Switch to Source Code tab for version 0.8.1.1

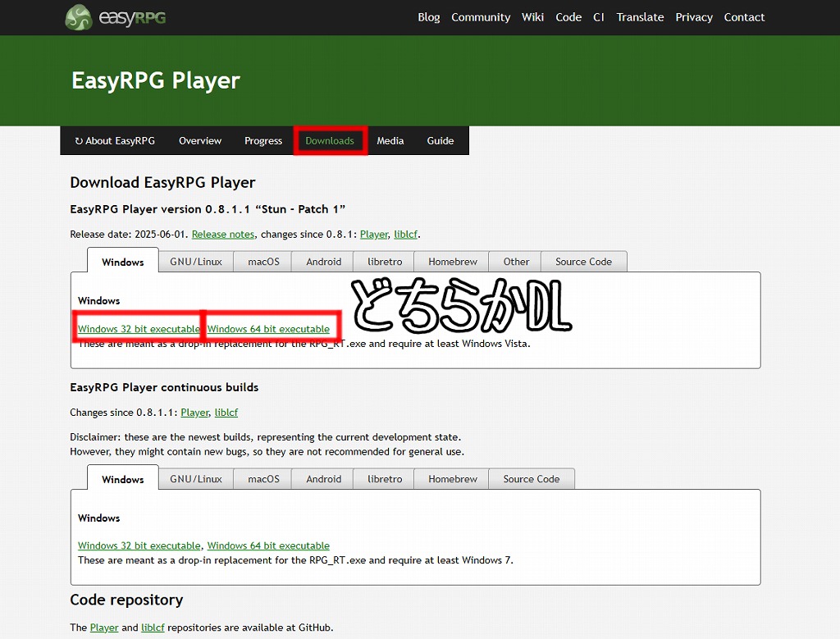583,262
